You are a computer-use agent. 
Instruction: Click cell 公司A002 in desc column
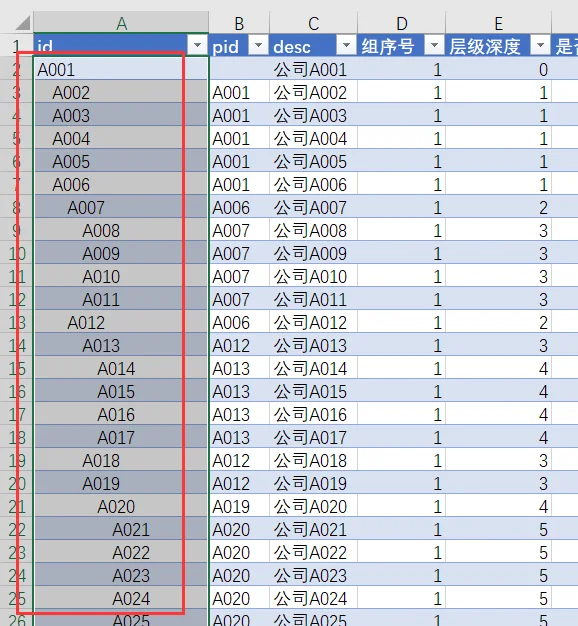(314, 93)
